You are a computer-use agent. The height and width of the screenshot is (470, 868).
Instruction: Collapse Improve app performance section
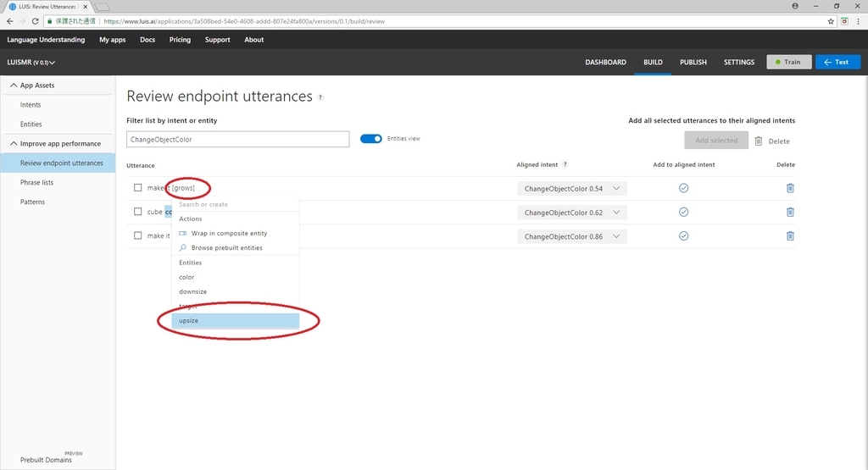[x=14, y=143]
